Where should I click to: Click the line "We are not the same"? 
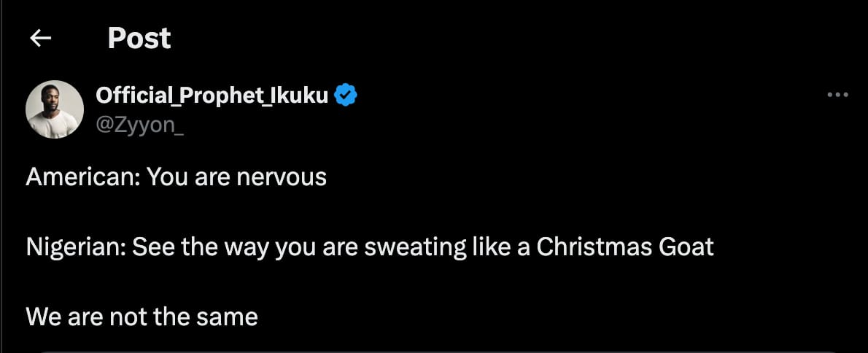point(142,317)
